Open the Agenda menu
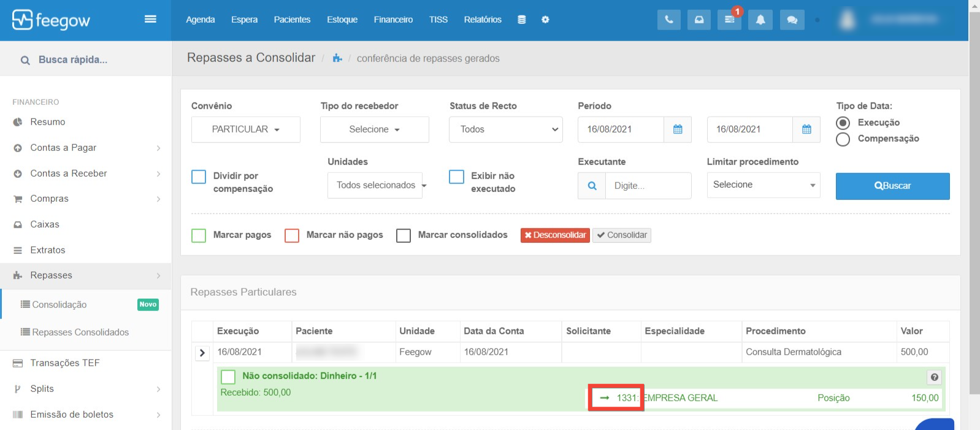Viewport: 980px width, 430px height. pos(201,20)
